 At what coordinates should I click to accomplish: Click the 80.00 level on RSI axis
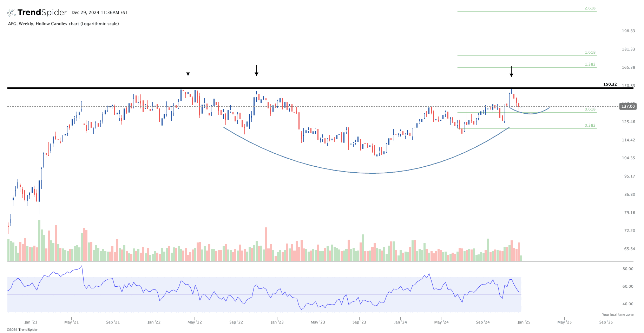pyautogui.click(x=628, y=269)
